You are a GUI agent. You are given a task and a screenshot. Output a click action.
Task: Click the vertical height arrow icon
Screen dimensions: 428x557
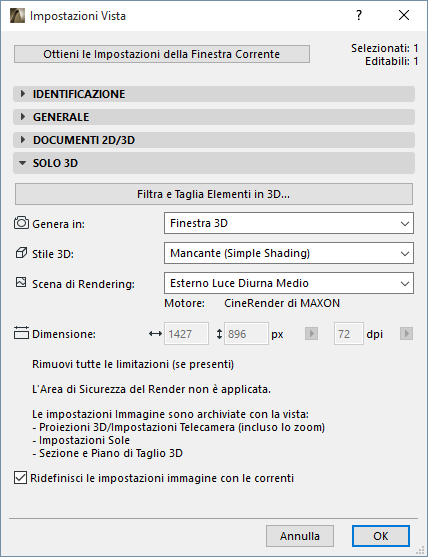[x=220, y=334]
